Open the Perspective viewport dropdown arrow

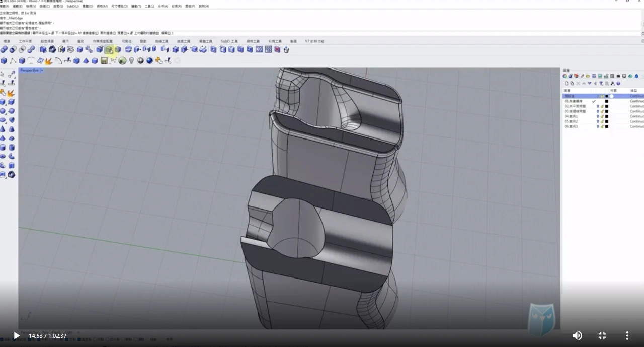(42, 71)
